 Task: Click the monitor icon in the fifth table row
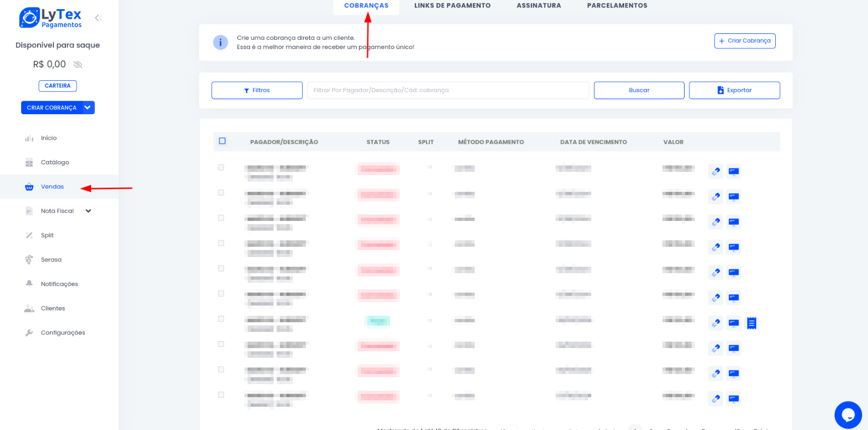coord(734,273)
